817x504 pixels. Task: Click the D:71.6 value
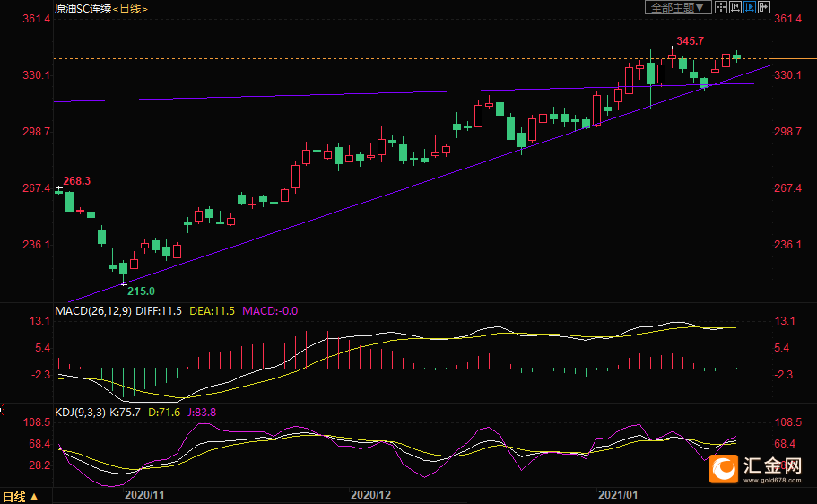(x=164, y=413)
